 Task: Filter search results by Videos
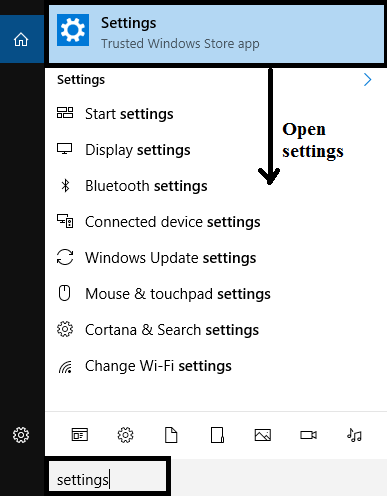pyautogui.click(x=308, y=435)
